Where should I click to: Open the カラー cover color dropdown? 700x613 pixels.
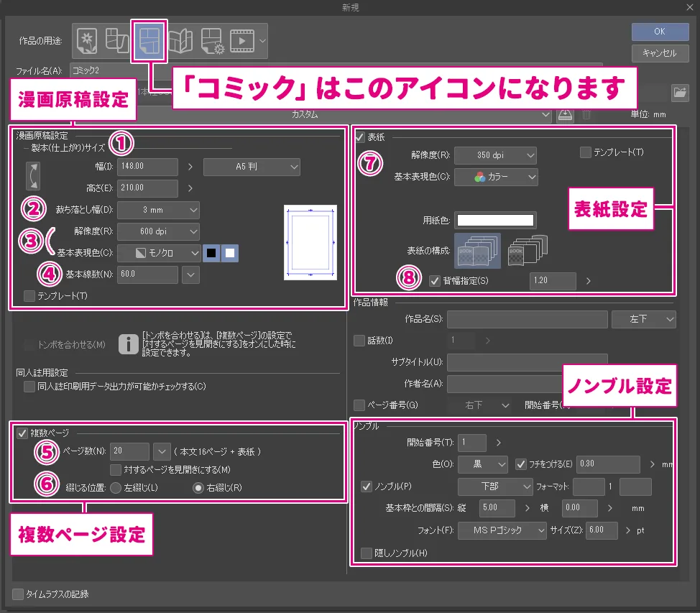click(496, 177)
